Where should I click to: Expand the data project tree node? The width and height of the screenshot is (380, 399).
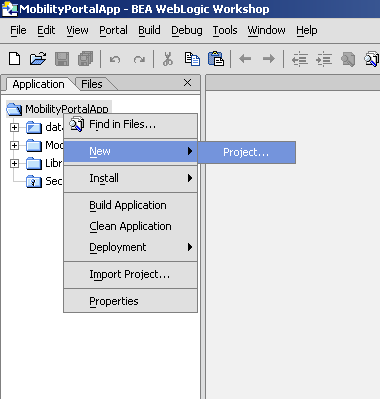(x=14, y=127)
